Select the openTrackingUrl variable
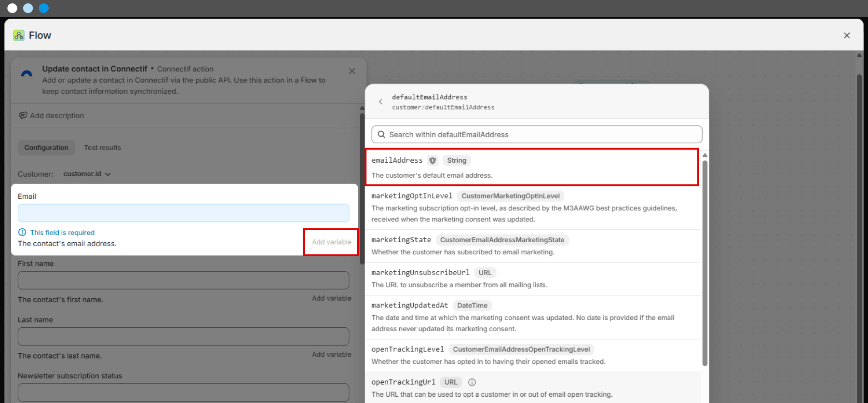 tap(533, 388)
